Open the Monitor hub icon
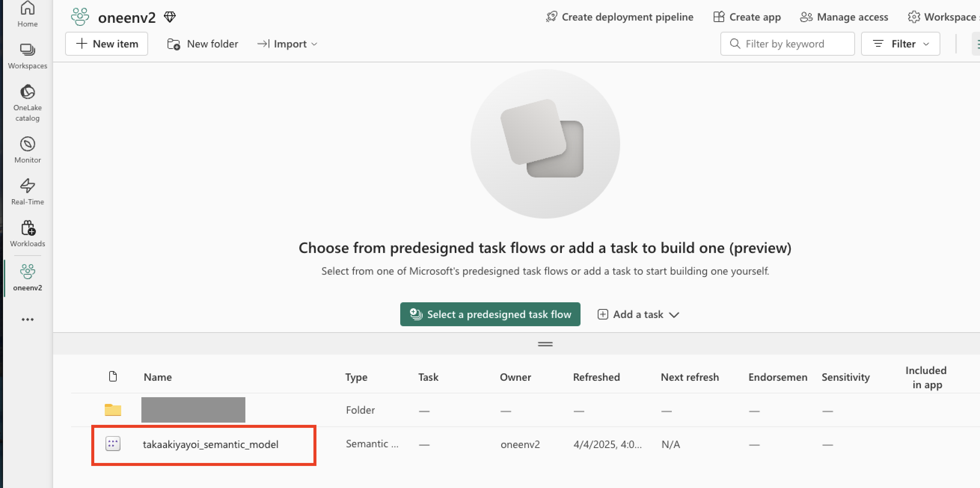The image size is (980, 488). click(27, 150)
